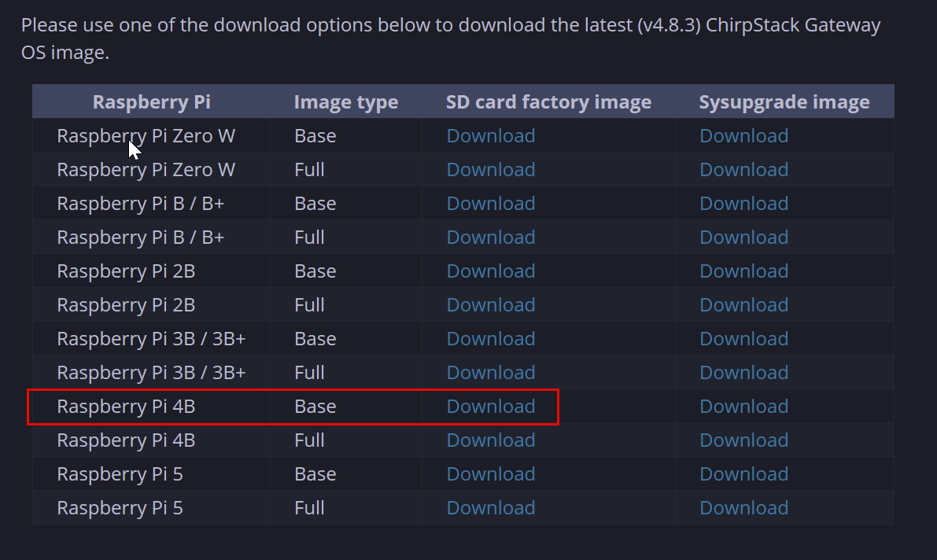Screen dimensions: 937x560
Task: Download SD card image for Pi B / B+ Base
Action: tap(490, 204)
